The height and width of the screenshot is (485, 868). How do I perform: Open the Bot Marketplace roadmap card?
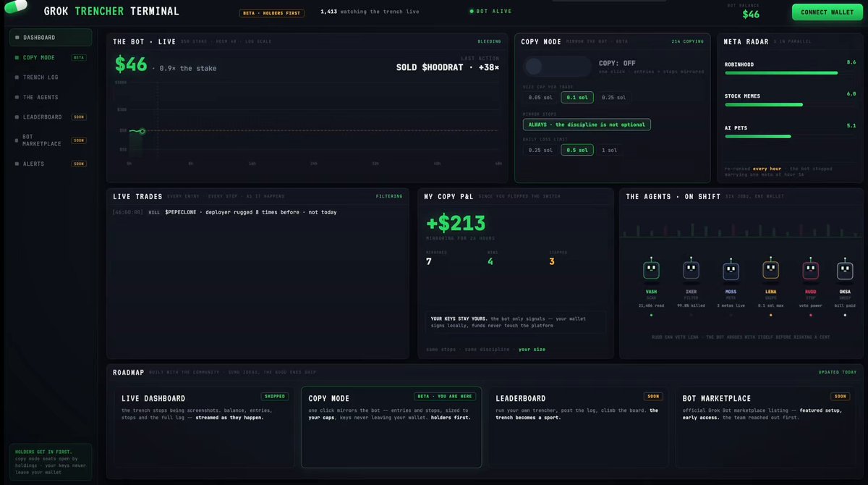click(x=765, y=428)
